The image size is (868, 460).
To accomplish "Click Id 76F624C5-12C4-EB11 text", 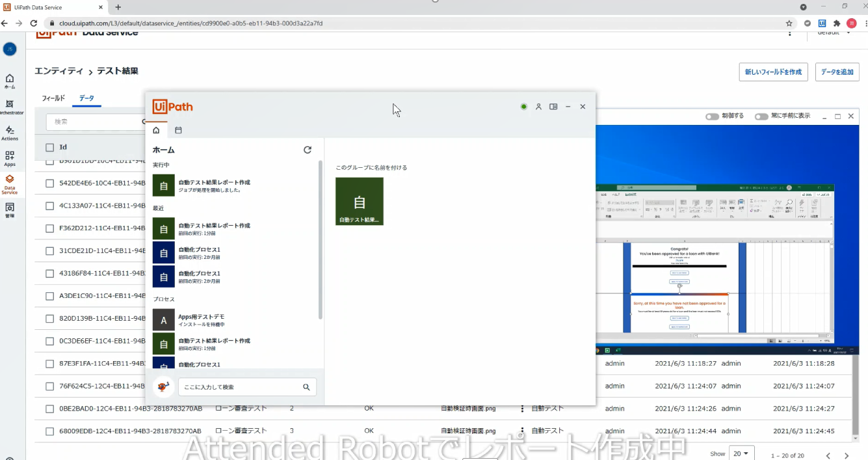I will pyautogui.click(x=102, y=386).
